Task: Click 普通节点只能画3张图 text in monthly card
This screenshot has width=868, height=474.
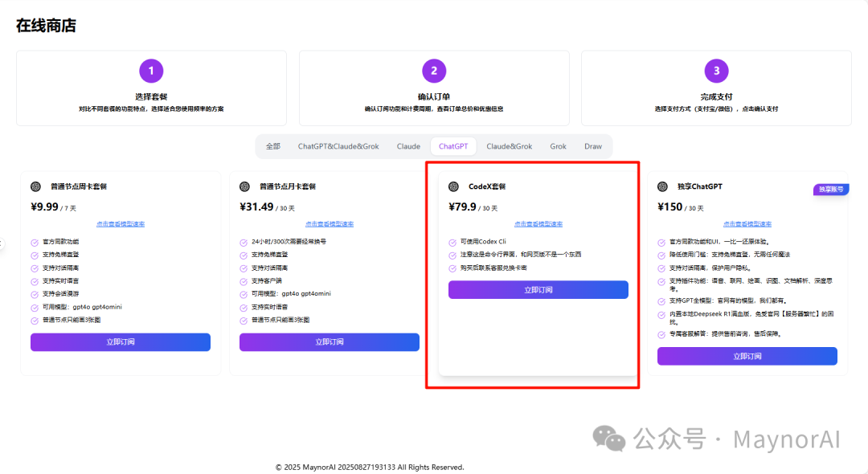Action: click(x=280, y=321)
